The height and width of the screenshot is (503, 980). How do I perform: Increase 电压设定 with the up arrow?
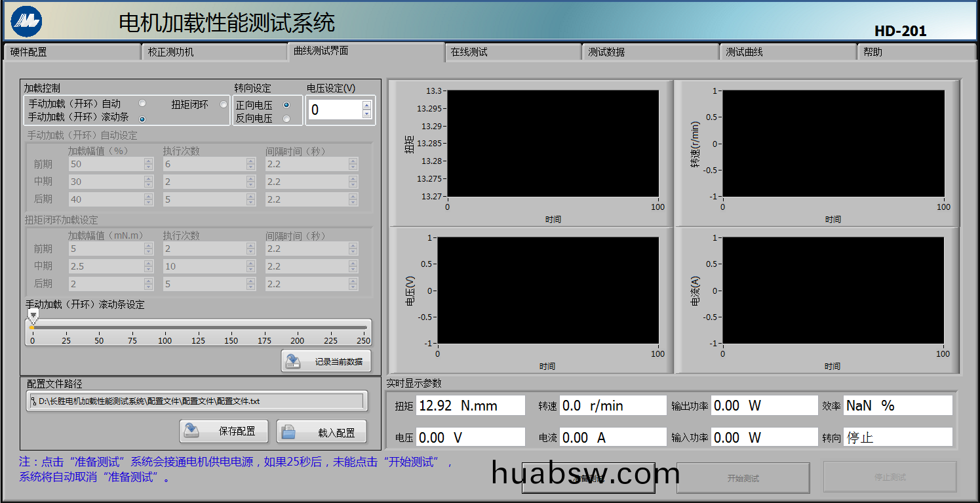pyautogui.click(x=366, y=105)
